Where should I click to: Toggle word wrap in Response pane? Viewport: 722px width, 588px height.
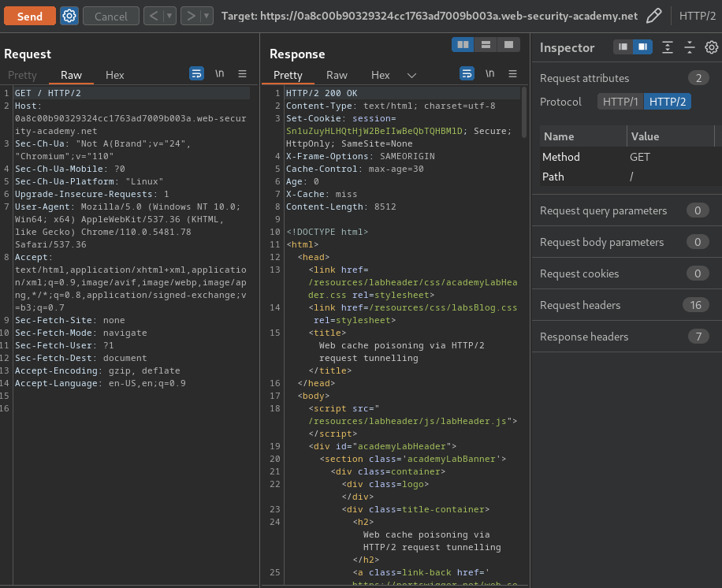tap(467, 73)
